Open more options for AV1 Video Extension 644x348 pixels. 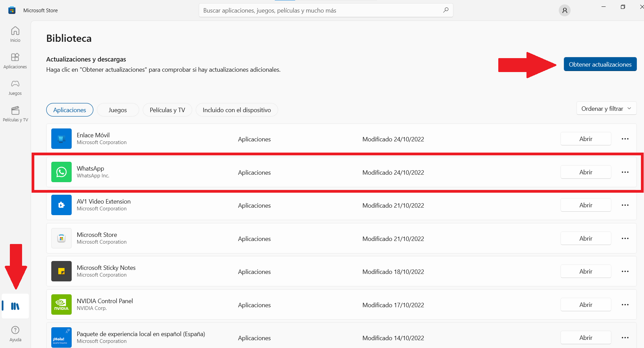tap(625, 205)
